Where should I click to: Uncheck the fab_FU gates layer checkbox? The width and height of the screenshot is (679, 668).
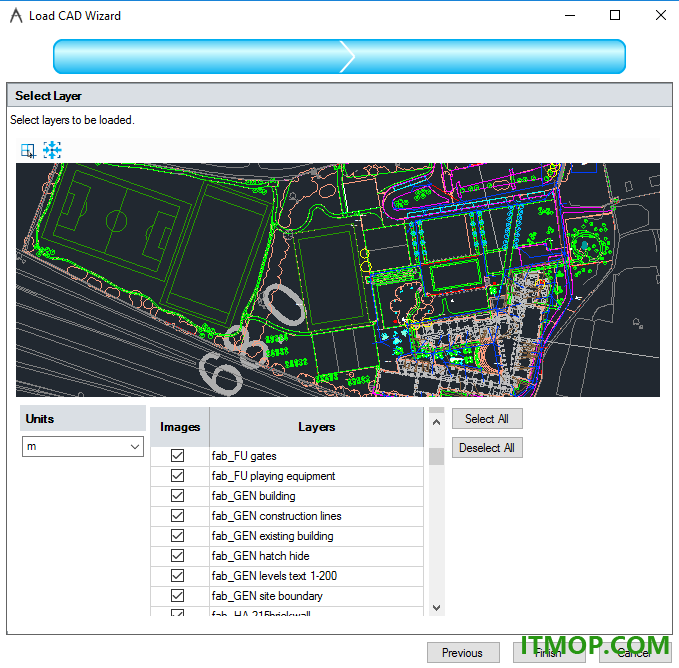[177, 455]
